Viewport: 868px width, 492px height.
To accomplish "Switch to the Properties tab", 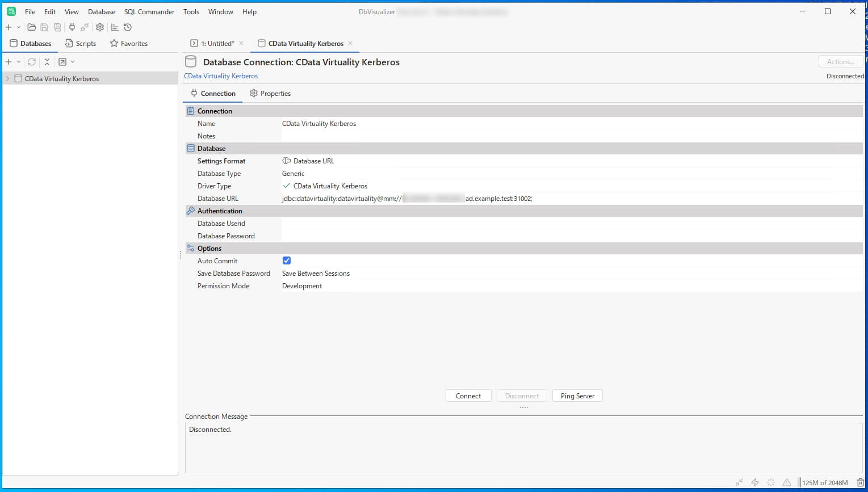I will 270,94.
